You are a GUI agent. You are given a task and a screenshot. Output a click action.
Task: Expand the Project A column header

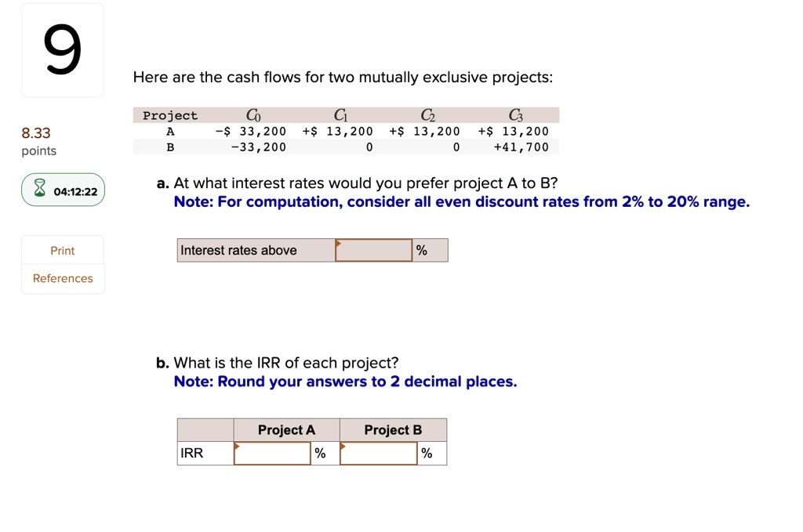[x=285, y=429]
